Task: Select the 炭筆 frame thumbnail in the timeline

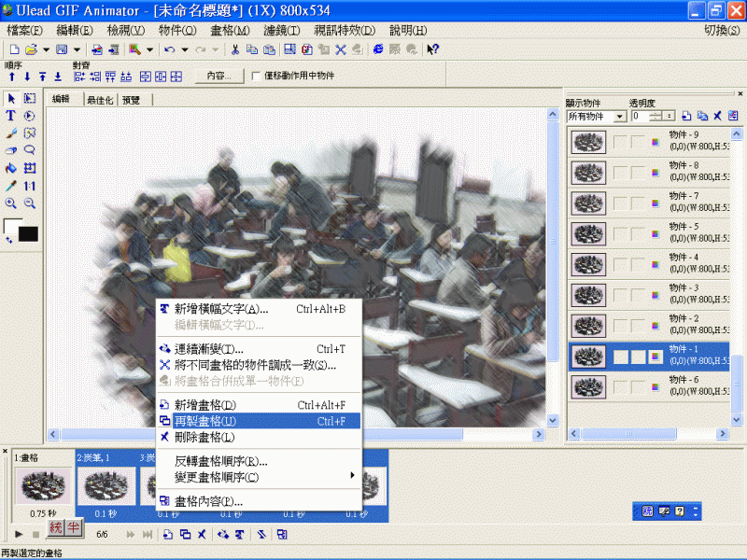Action: coord(106,485)
